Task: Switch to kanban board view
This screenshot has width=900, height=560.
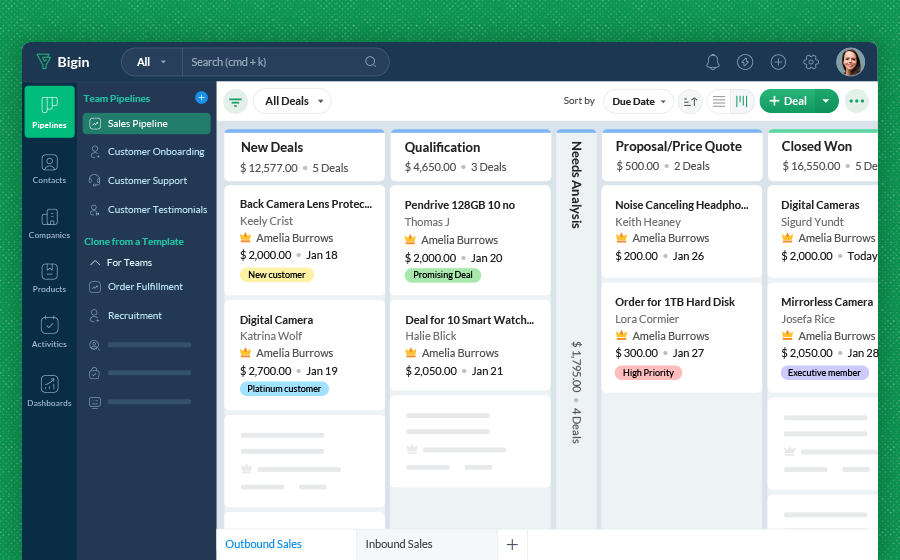Action: (741, 101)
